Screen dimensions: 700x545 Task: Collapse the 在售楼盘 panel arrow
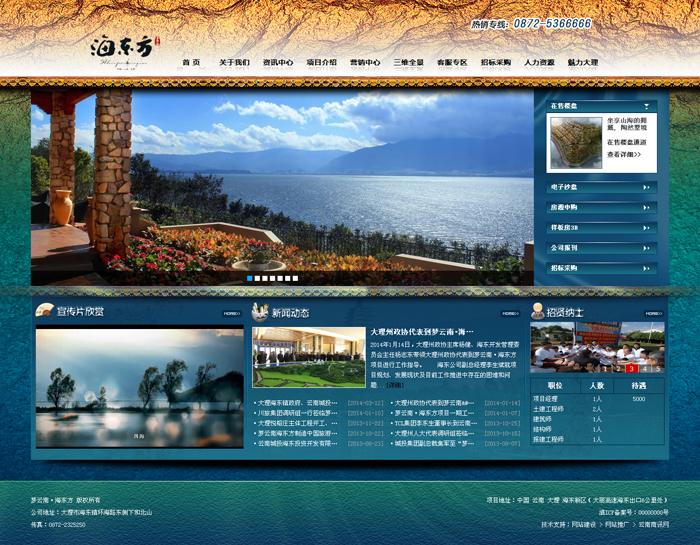point(647,105)
